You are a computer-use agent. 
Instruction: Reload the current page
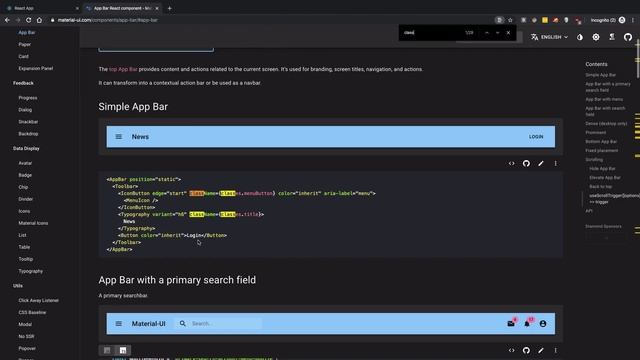[x=29, y=20]
